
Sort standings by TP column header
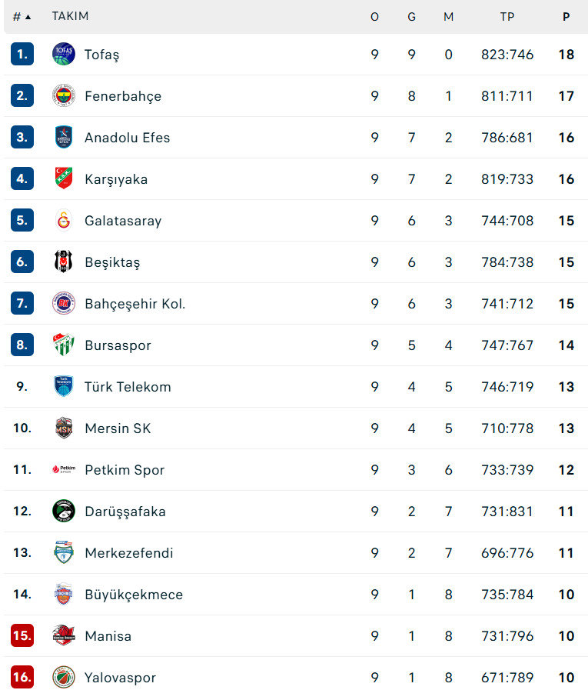point(507,17)
